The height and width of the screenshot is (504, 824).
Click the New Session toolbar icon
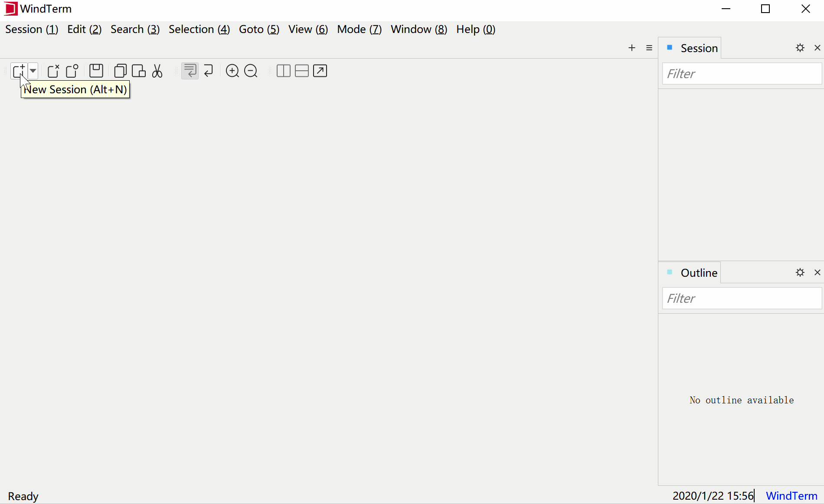point(19,71)
